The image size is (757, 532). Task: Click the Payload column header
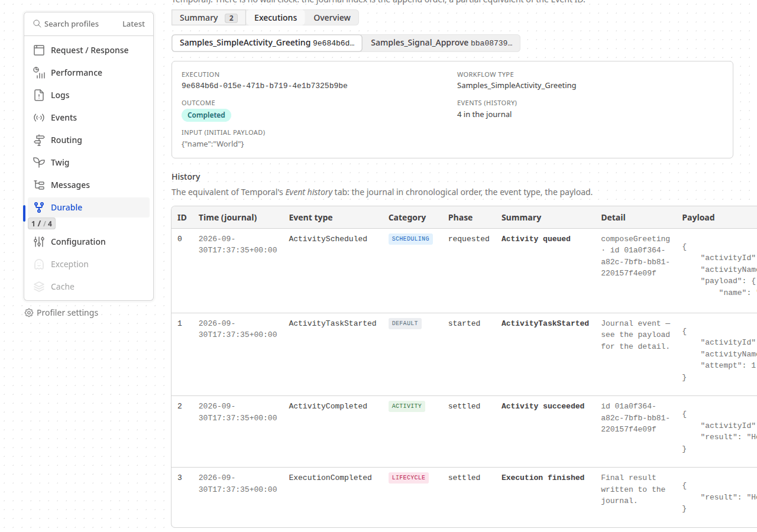[x=698, y=218]
